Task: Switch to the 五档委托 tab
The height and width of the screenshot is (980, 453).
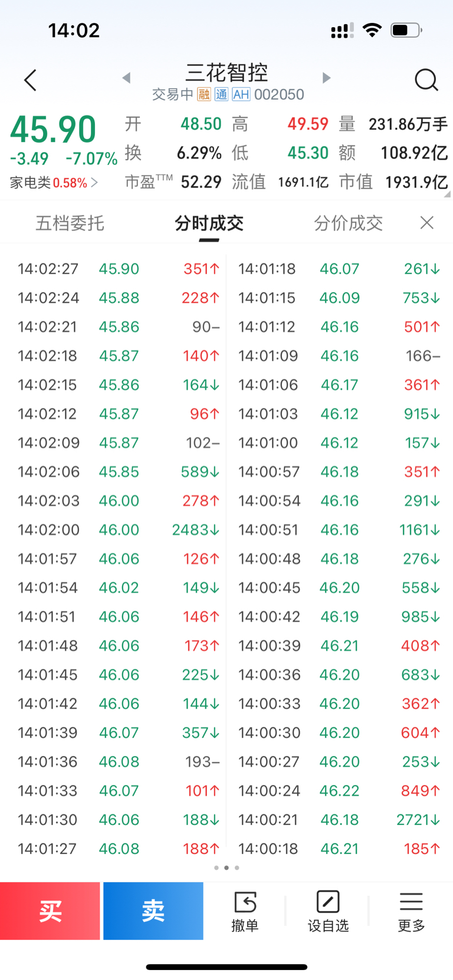Action: tap(70, 223)
